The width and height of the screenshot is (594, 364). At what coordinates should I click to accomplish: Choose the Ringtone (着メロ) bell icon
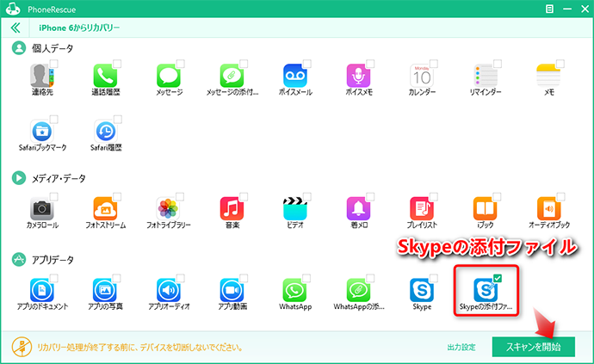point(358,208)
